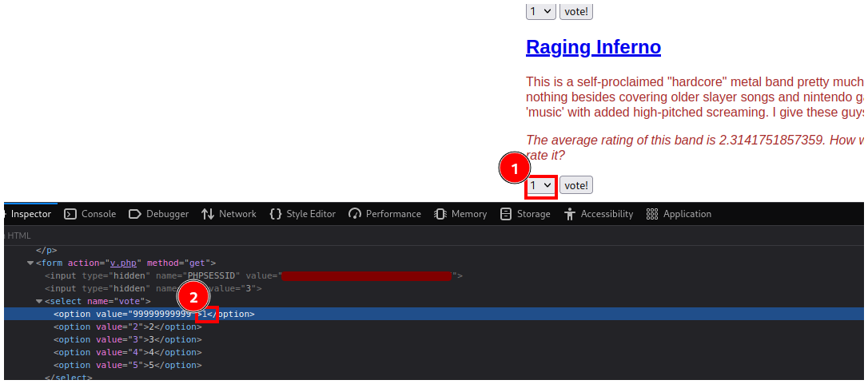Open the Style Editor panel
The width and height of the screenshot is (868, 384).
(302, 214)
